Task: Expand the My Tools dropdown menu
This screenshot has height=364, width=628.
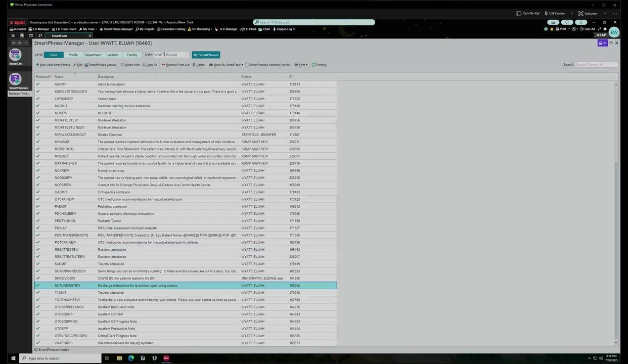Action: 88,29
